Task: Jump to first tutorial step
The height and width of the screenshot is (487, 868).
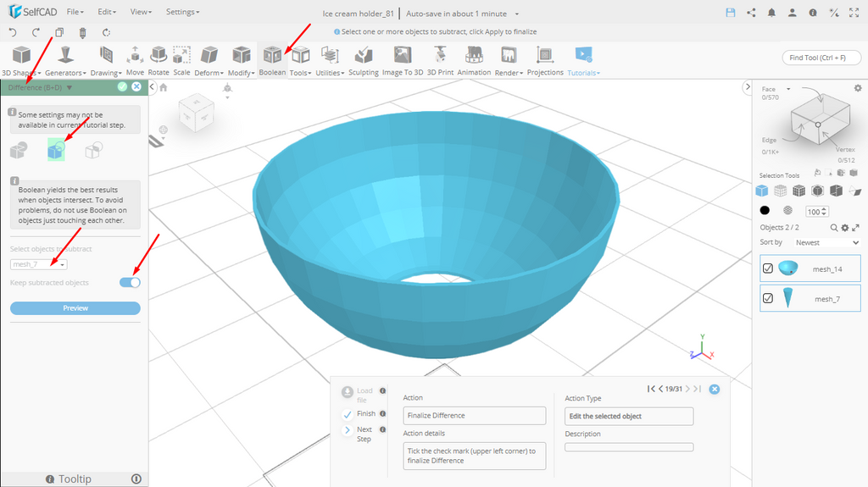Action: tap(652, 389)
